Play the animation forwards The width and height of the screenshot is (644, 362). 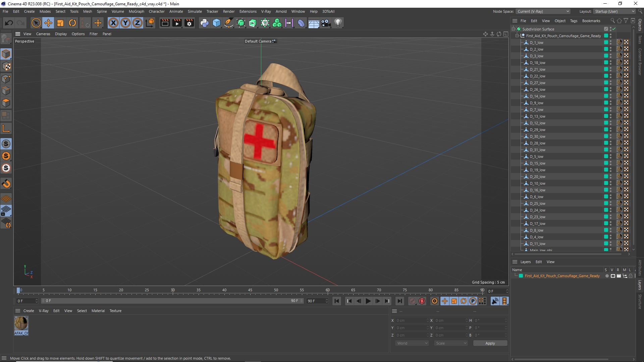click(368, 301)
